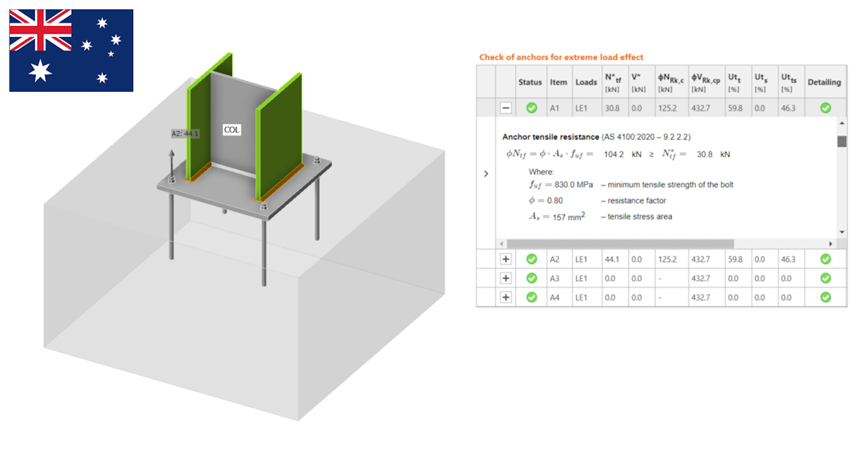Click the green status icon for anchor A2

[x=530, y=258]
